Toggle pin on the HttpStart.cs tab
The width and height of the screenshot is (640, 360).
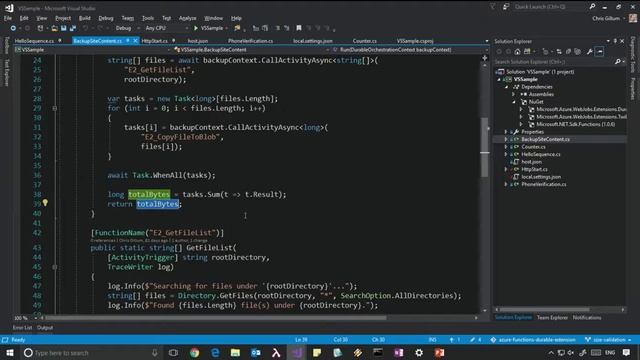tap(173, 40)
